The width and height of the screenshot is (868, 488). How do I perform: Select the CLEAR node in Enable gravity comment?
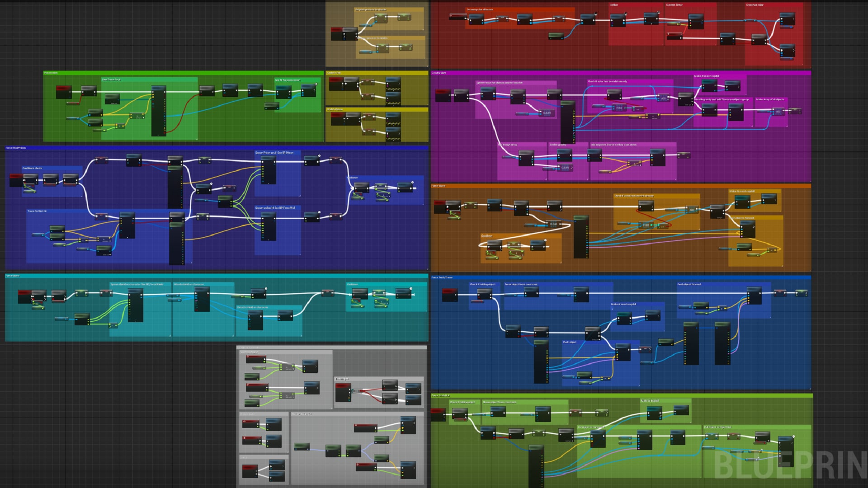coord(565,168)
